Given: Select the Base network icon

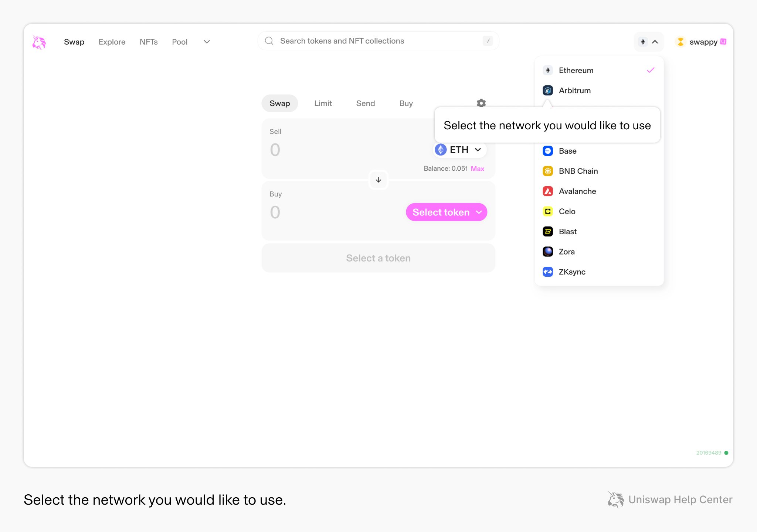Looking at the screenshot, I should coord(548,151).
